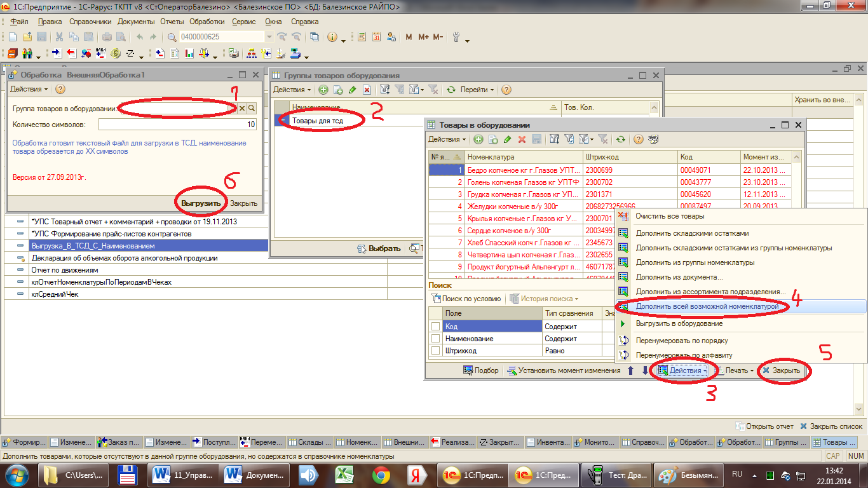Switch to the Excel taskbar icon
Image resolution: width=868 pixels, height=488 pixels.
(345, 475)
